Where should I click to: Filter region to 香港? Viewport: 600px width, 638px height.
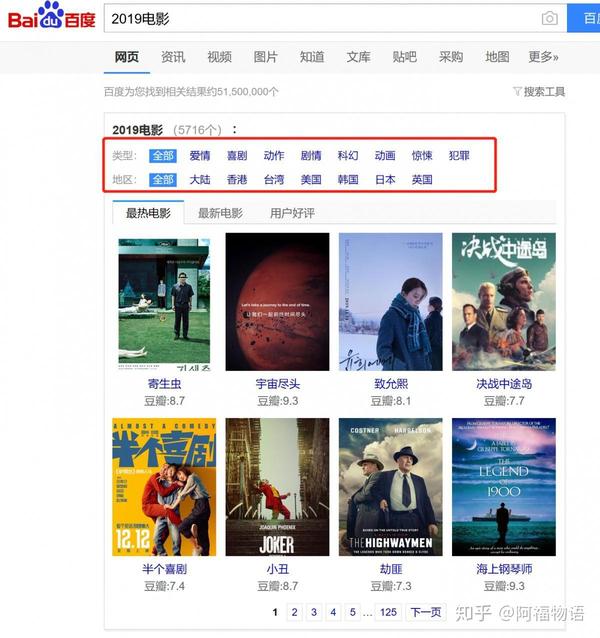[237, 179]
